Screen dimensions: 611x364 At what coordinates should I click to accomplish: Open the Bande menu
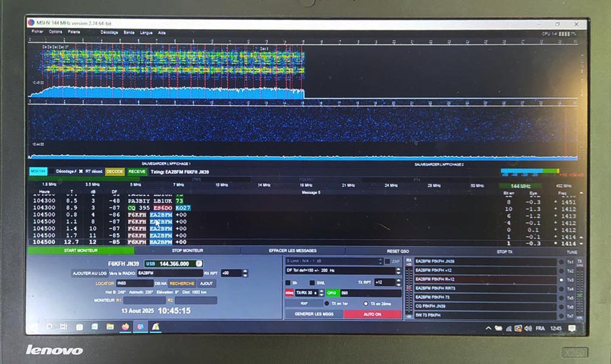(x=129, y=32)
